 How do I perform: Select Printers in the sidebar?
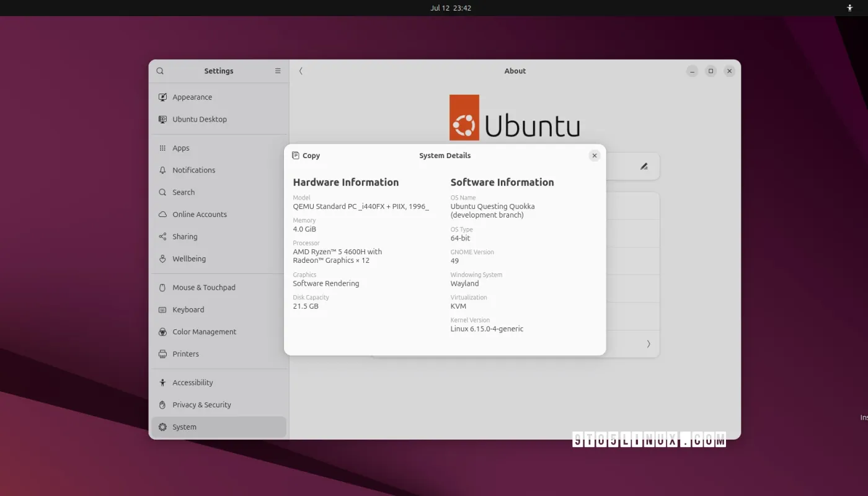[219, 354]
